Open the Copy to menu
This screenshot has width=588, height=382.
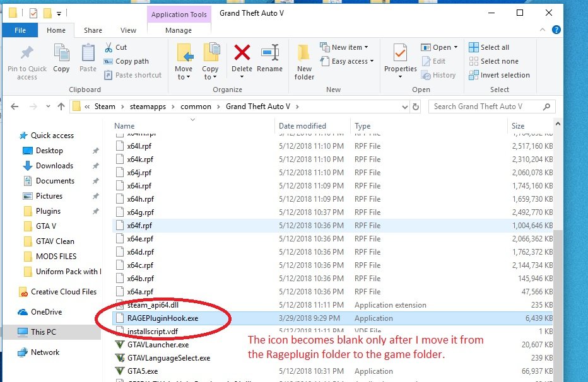(210, 61)
